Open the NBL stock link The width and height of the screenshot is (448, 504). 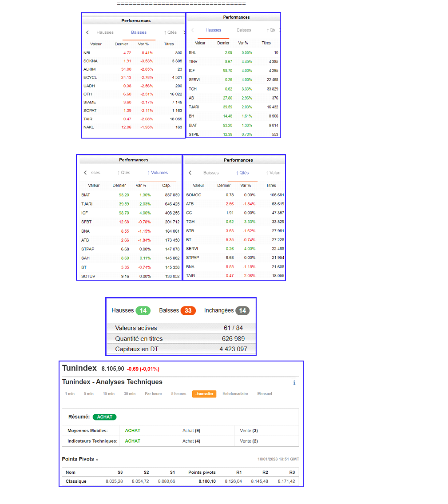pyautogui.click(x=87, y=53)
